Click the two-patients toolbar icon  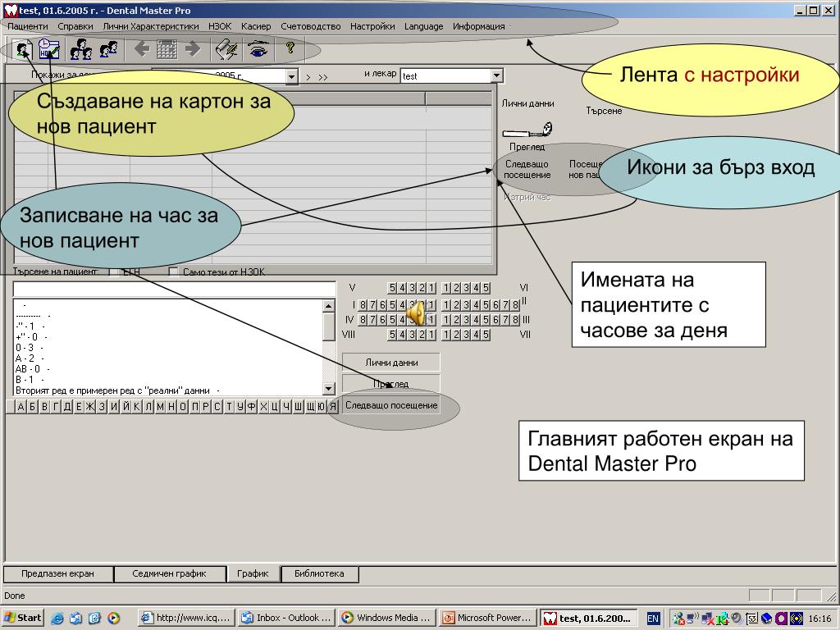[109, 49]
